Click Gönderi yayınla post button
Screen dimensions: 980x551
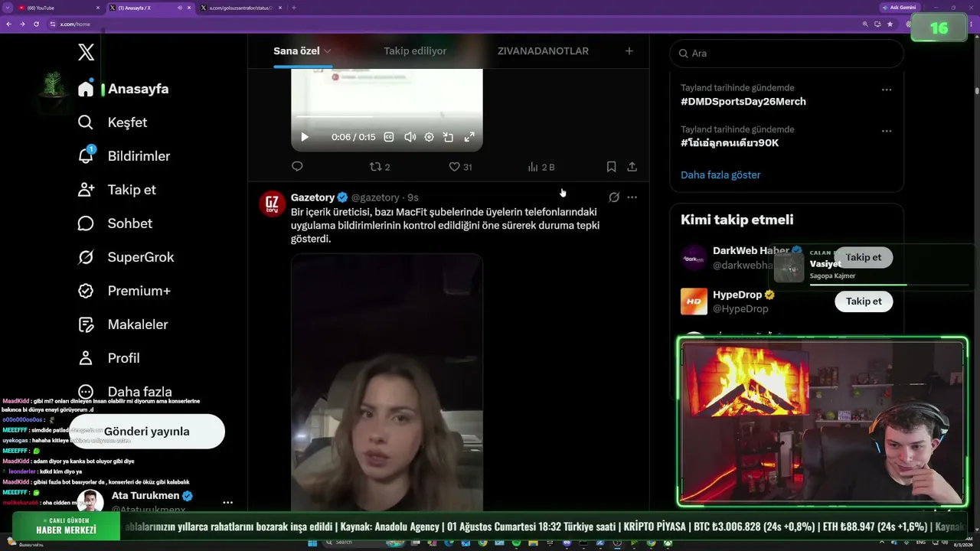(147, 432)
